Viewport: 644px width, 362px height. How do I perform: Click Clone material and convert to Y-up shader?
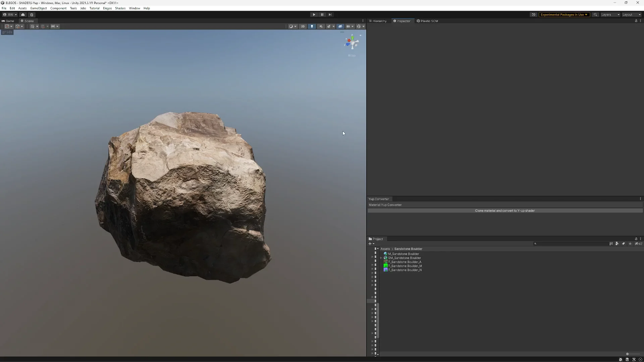point(505,210)
